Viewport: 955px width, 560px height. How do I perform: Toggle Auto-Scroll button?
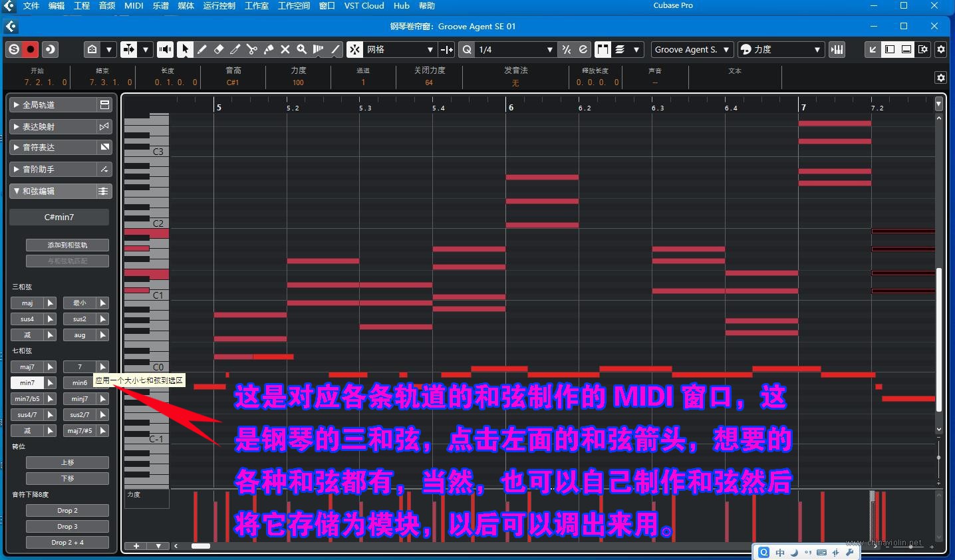129,49
